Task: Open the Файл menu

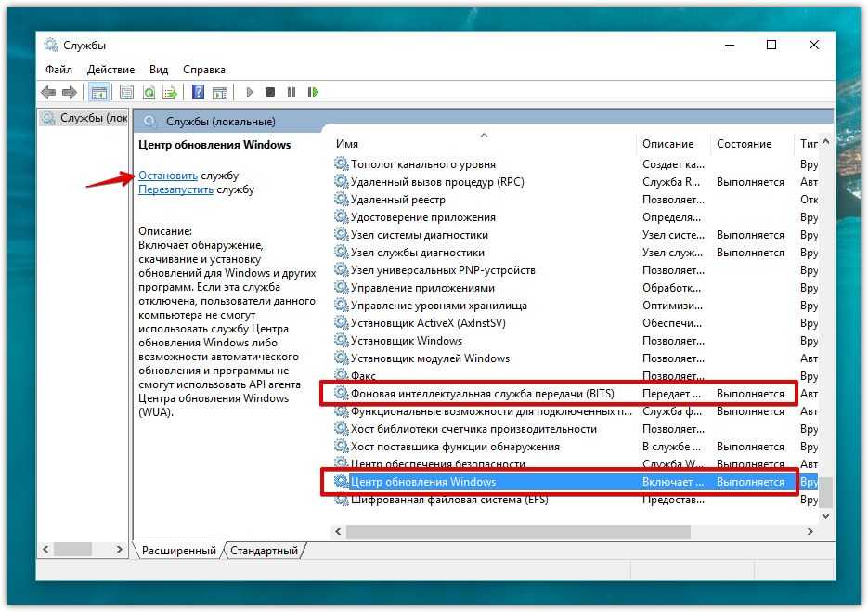Action: click(x=58, y=70)
